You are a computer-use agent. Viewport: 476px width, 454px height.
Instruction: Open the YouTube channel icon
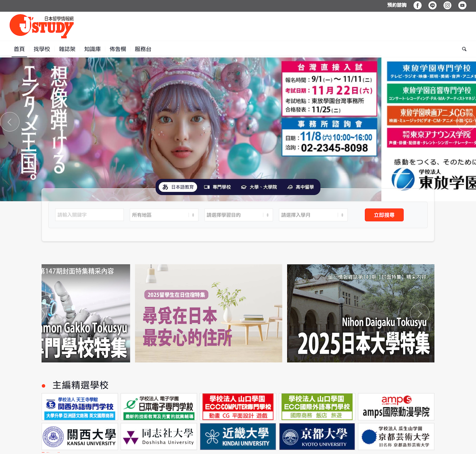coord(462,5)
